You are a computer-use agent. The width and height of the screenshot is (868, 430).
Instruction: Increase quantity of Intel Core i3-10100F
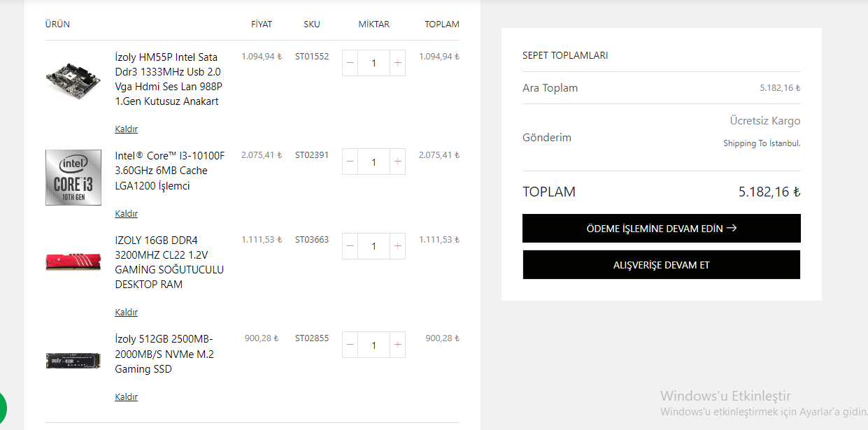pyautogui.click(x=397, y=162)
